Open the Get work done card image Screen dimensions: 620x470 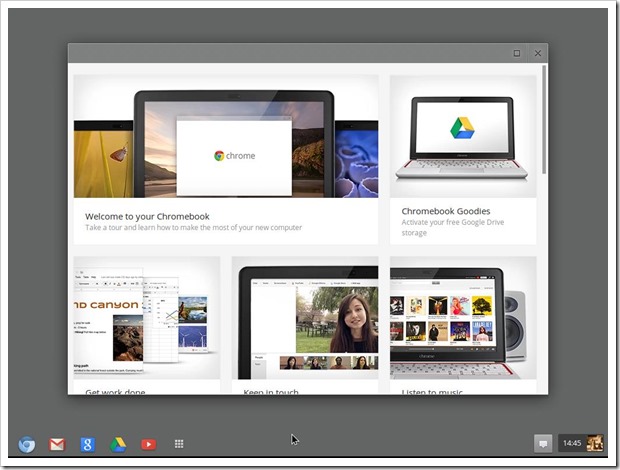pyautogui.click(x=147, y=318)
